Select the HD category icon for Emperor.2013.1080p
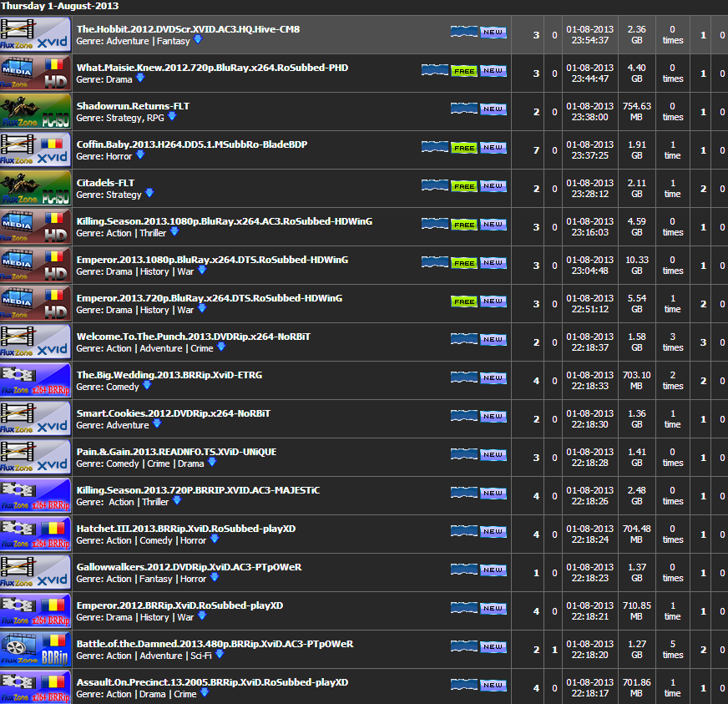The height and width of the screenshot is (704, 728). pyautogui.click(x=36, y=266)
